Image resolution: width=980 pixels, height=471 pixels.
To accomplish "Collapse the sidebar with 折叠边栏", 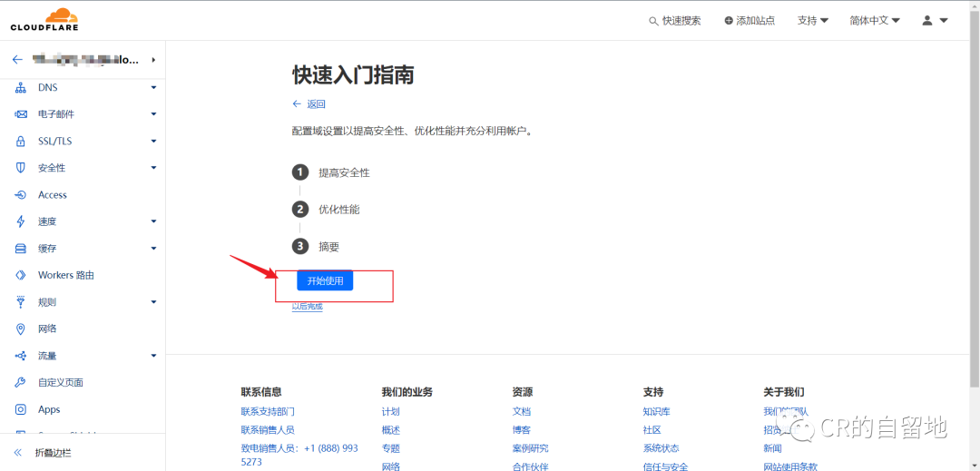I will [53, 452].
